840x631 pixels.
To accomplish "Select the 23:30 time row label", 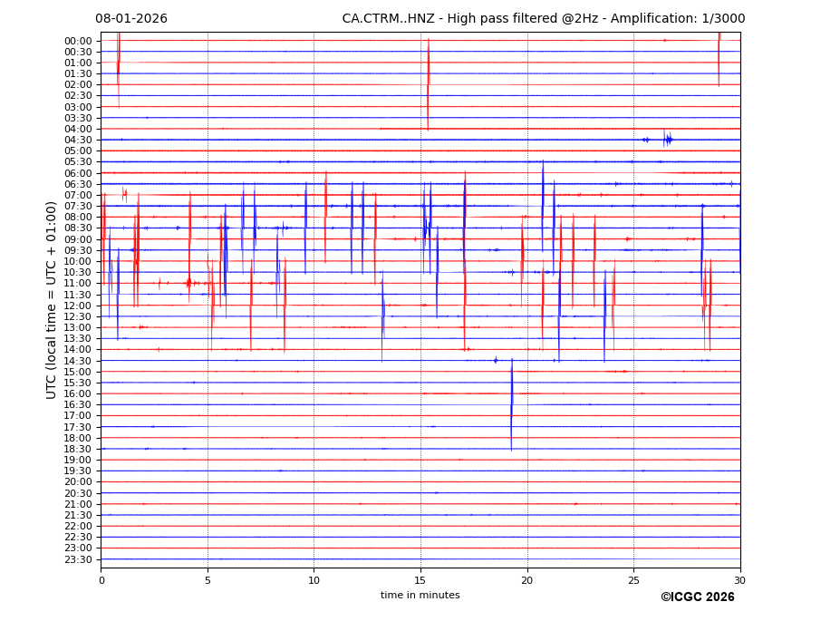I will (x=77, y=559).
